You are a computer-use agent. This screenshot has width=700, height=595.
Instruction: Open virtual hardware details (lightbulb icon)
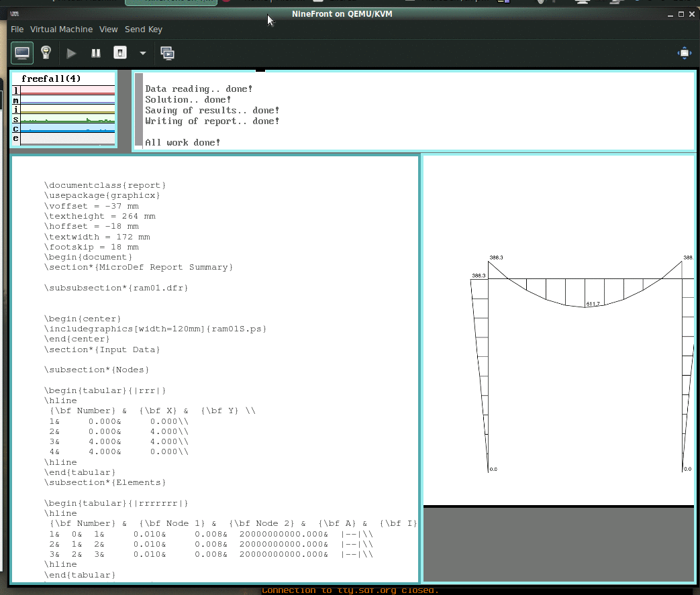tap(46, 53)
